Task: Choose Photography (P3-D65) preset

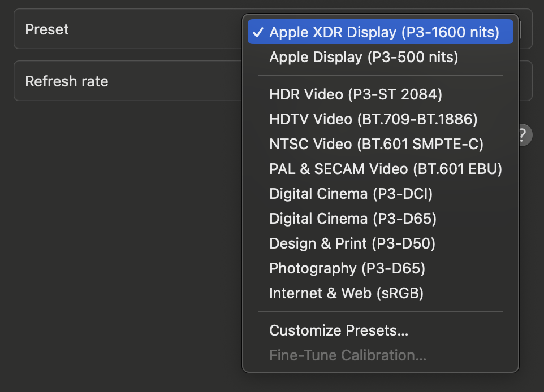Action: [380, 268]
